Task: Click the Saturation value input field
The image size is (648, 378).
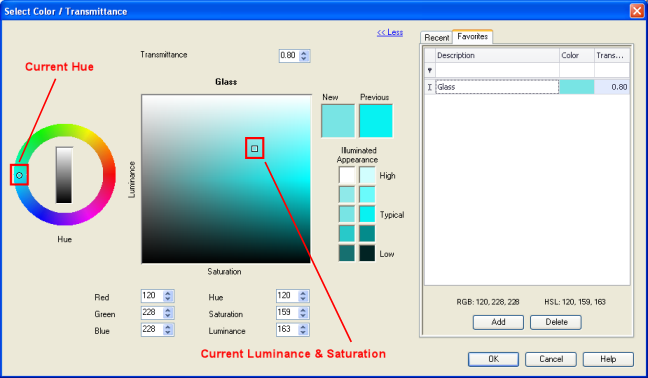Action: click(287, 312)
